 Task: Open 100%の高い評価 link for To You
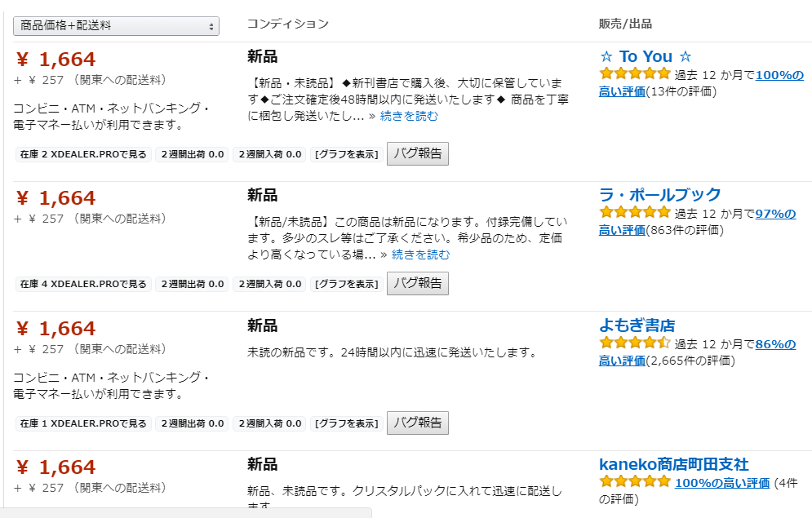pyautogui.click(x=779, y=75)
